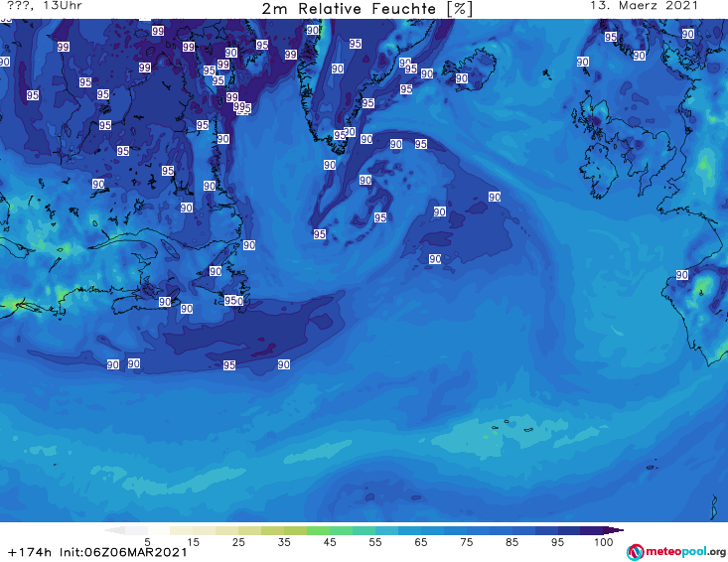Viewport: 728px width, 562px height.
Task: Click the colorbar label '25'
Action: click(x=238, y=542)
